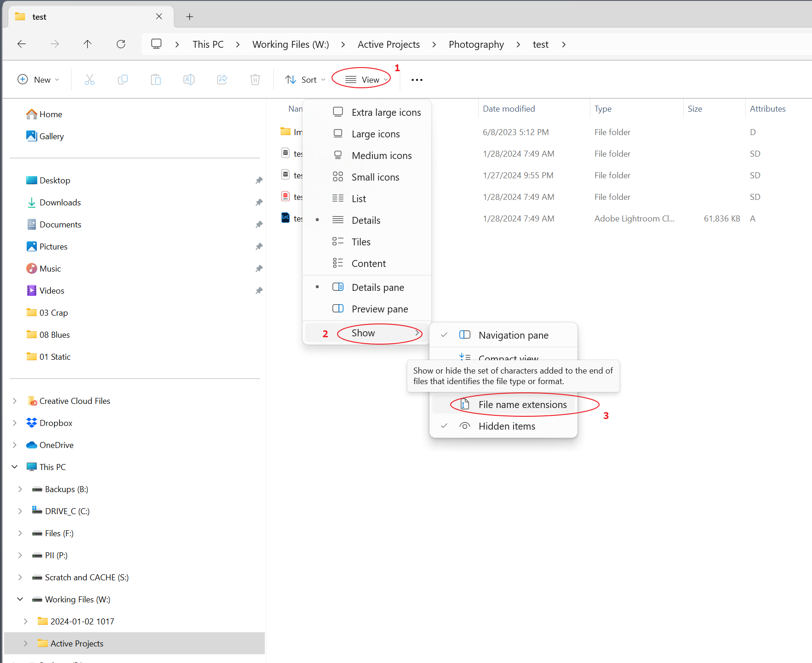Go up one folder level

click(x=87, y=44)
